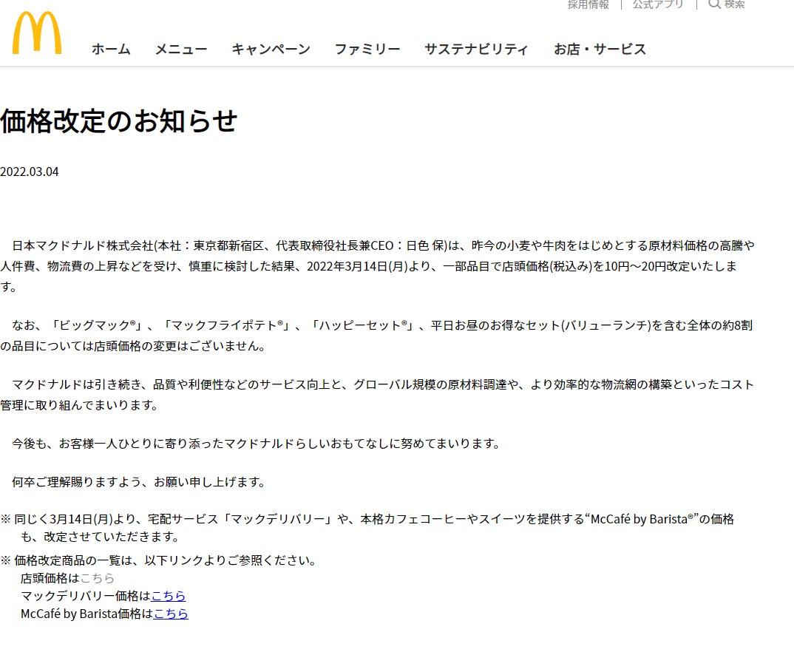The height and width of the screenshot is (672, 794).
Task: Open こちら for McCafé by Barista価格
Action: (x=171, y=614)
